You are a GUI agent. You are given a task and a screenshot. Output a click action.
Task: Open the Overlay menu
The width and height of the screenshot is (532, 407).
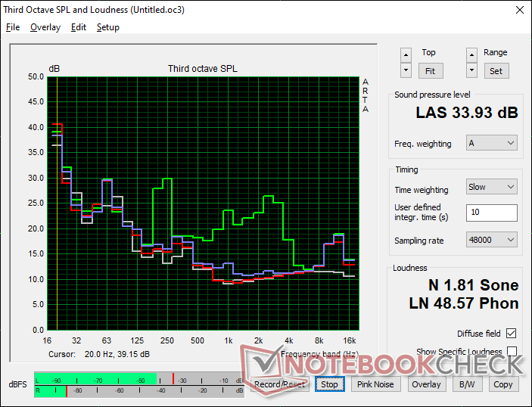tap(45, 27)
